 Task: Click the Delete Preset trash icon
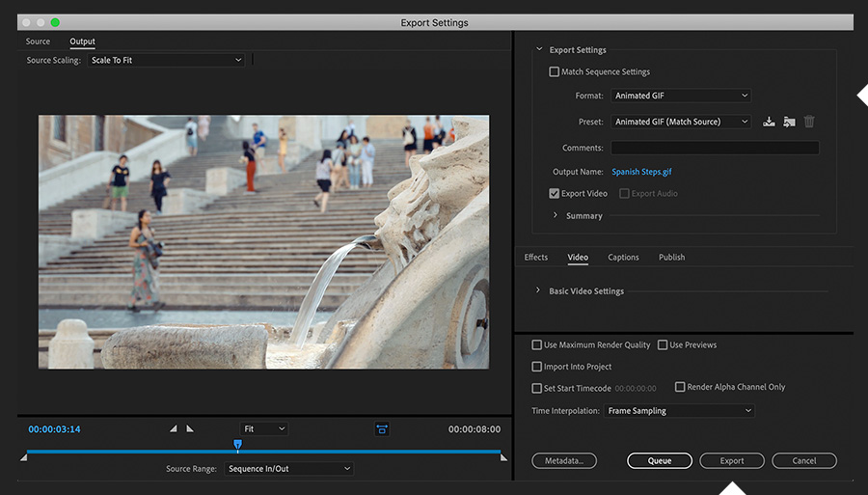coord(809,122)
